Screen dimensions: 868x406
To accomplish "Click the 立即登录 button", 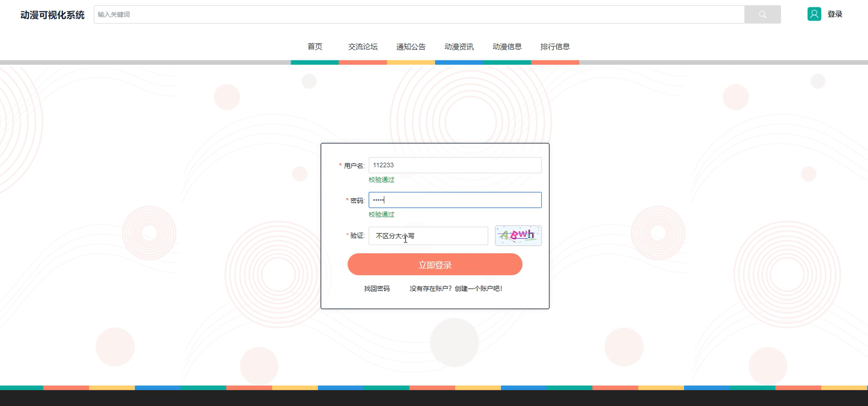I will (x=435, y=265).
